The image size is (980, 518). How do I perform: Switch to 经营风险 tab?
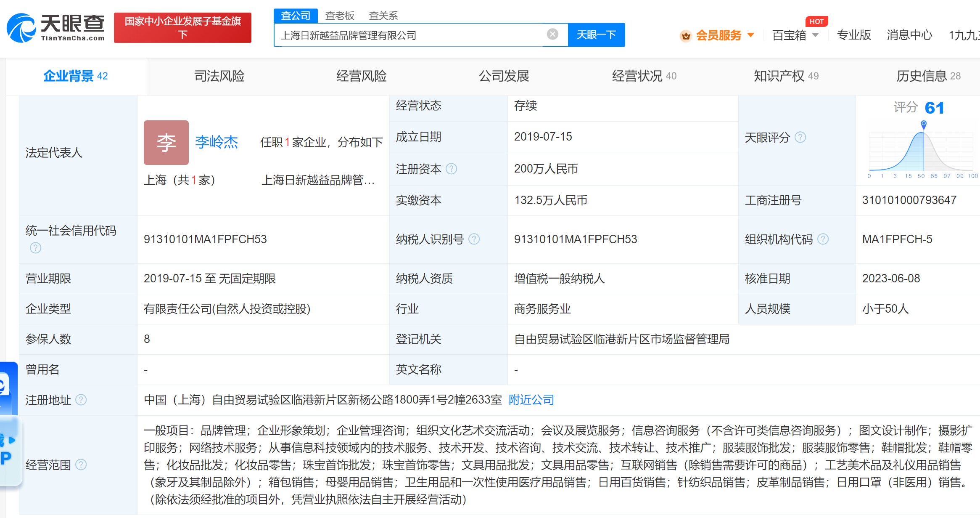tap(361, 76)
